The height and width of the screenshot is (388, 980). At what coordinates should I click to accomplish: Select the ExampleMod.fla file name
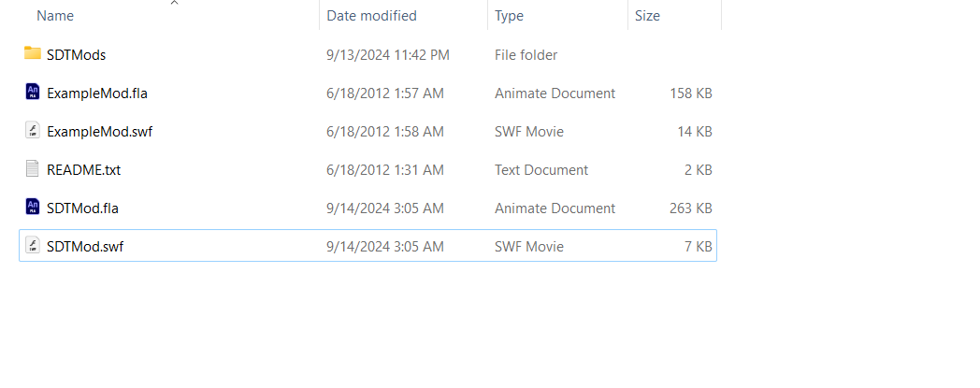(97, 93)
